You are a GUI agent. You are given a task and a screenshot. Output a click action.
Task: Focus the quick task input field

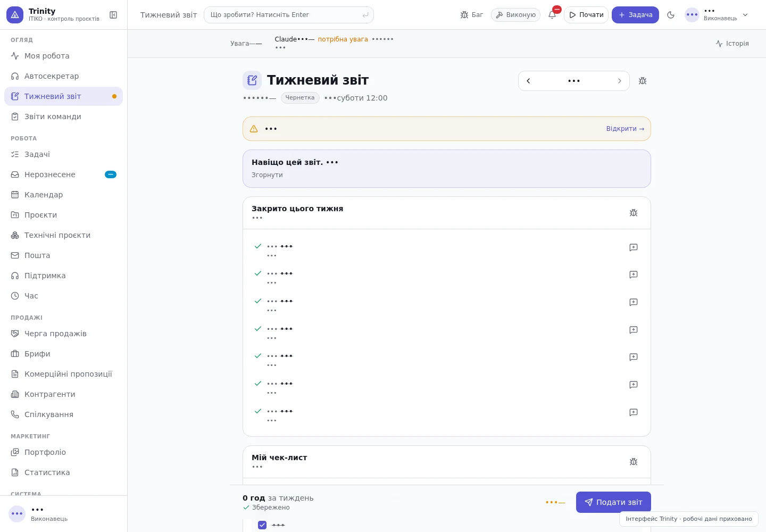click(x=289, y=15)
